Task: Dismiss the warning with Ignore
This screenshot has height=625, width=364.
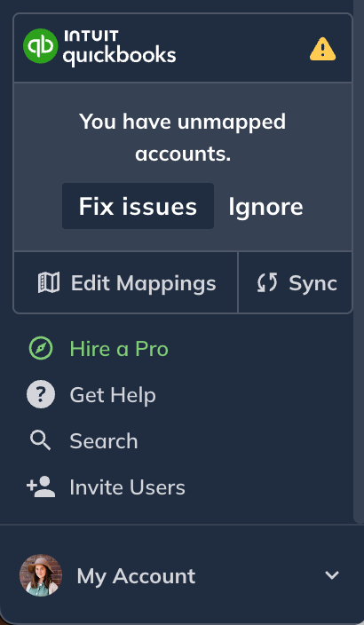Action: (x=265, y=207)
